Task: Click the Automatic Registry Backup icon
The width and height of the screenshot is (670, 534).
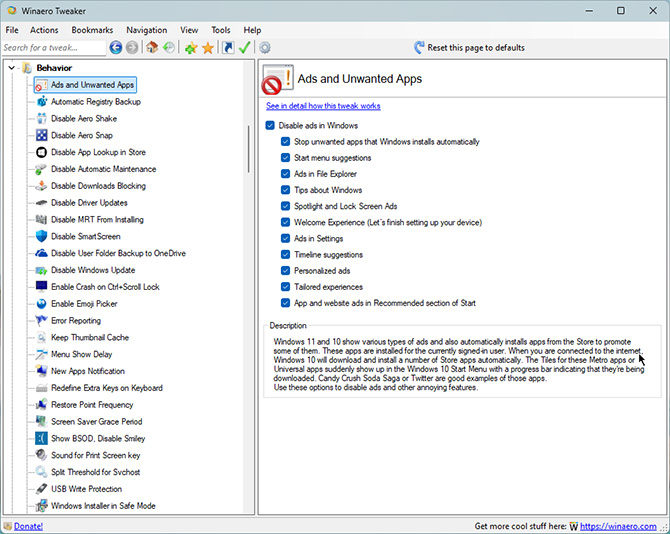Action: coord(41,102)
